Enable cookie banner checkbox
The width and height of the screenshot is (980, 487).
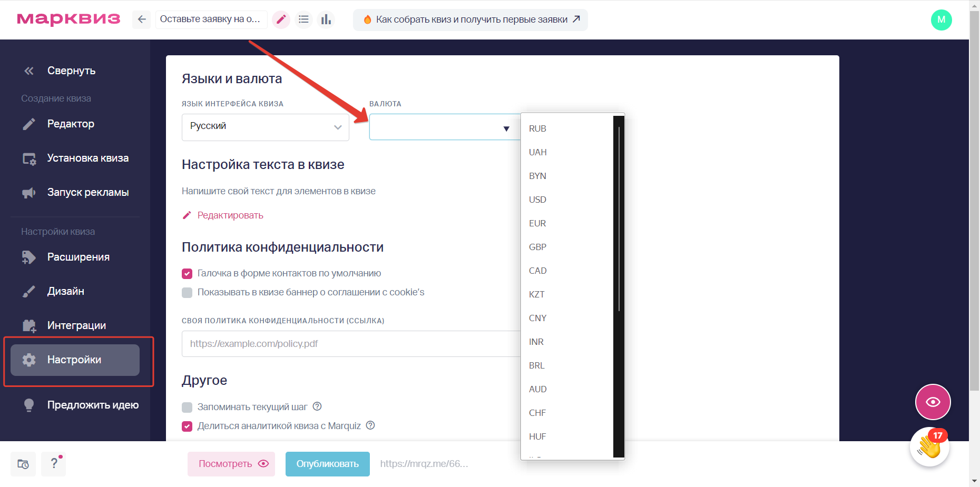187,293
